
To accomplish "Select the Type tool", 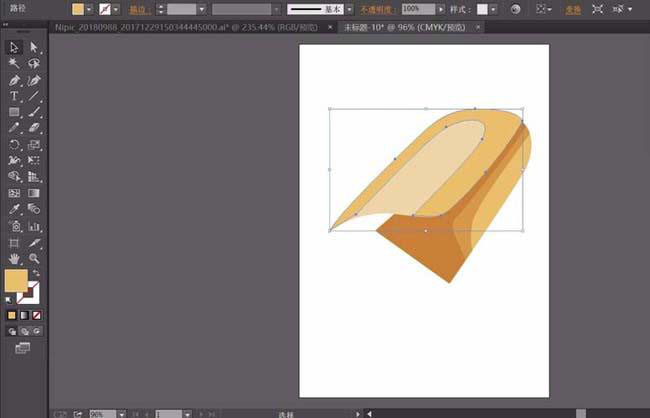I will (x=14, y=96).
